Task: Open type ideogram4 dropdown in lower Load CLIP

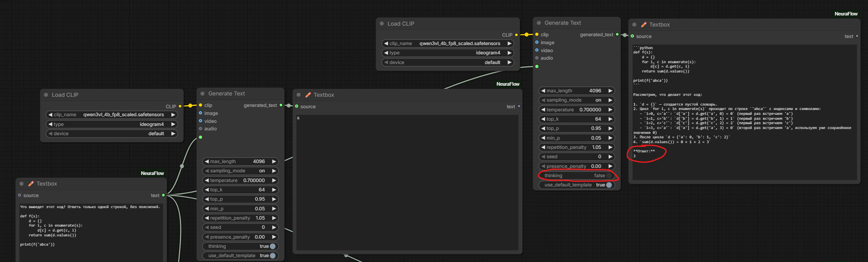Action: click(112, 124)
